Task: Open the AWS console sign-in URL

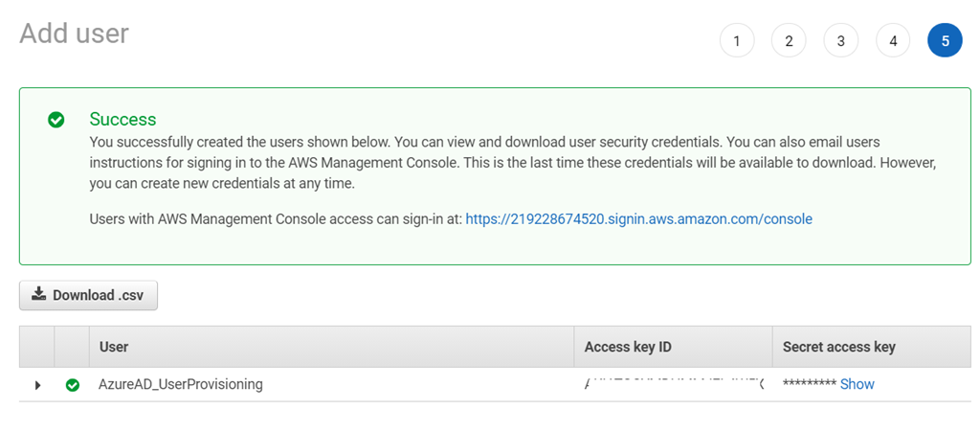Action: (638, 219)
